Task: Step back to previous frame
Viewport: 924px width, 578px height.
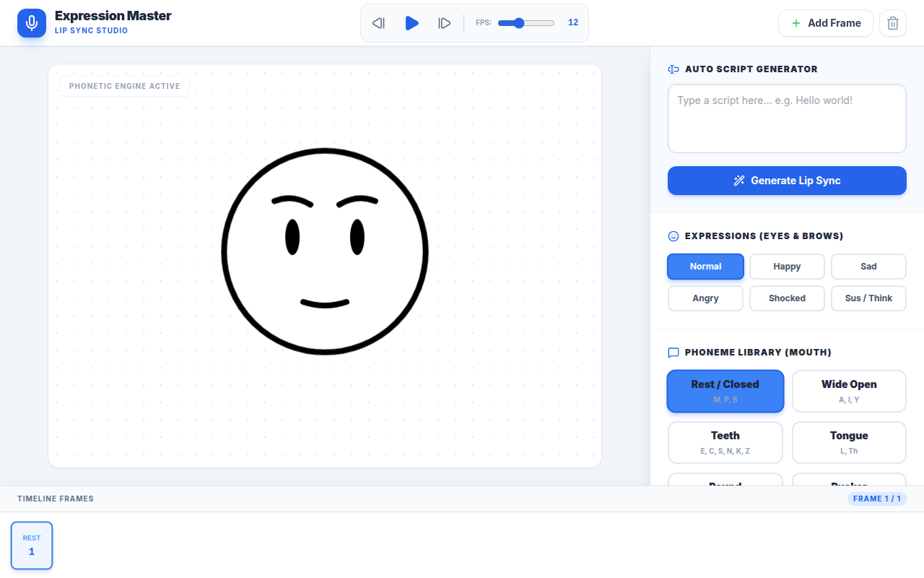Action: pos(378,23)
